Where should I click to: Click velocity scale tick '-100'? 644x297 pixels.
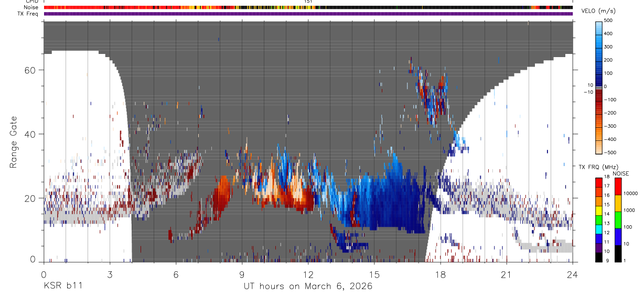610,100
